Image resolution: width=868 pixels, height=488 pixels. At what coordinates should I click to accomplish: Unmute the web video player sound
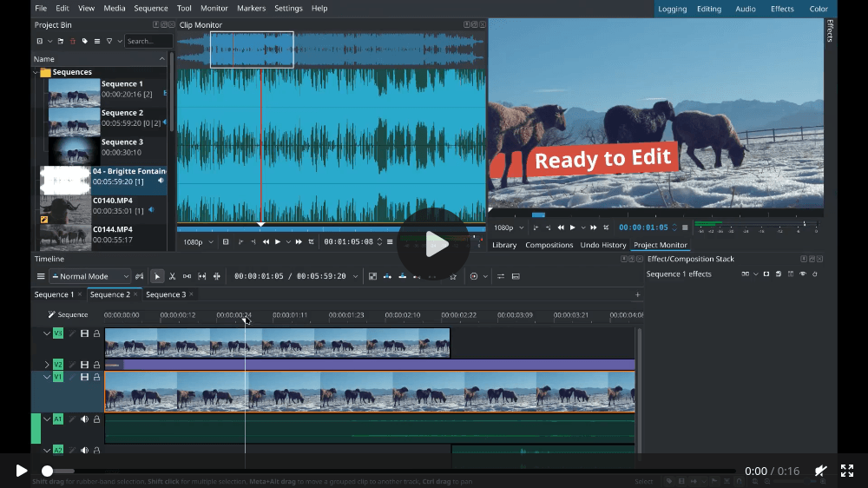coord(820,471)
